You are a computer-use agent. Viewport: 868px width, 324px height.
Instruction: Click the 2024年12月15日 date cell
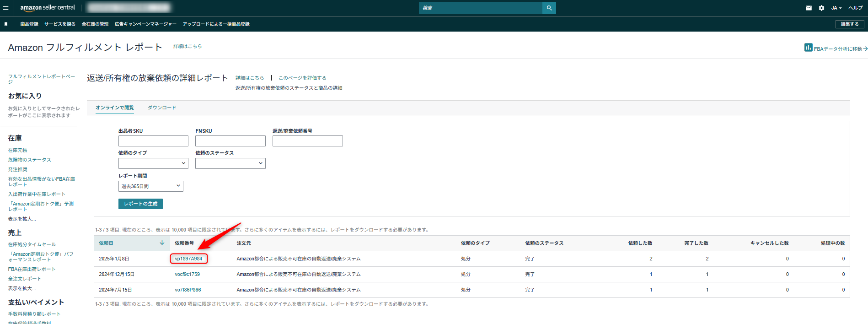(117, 274)
